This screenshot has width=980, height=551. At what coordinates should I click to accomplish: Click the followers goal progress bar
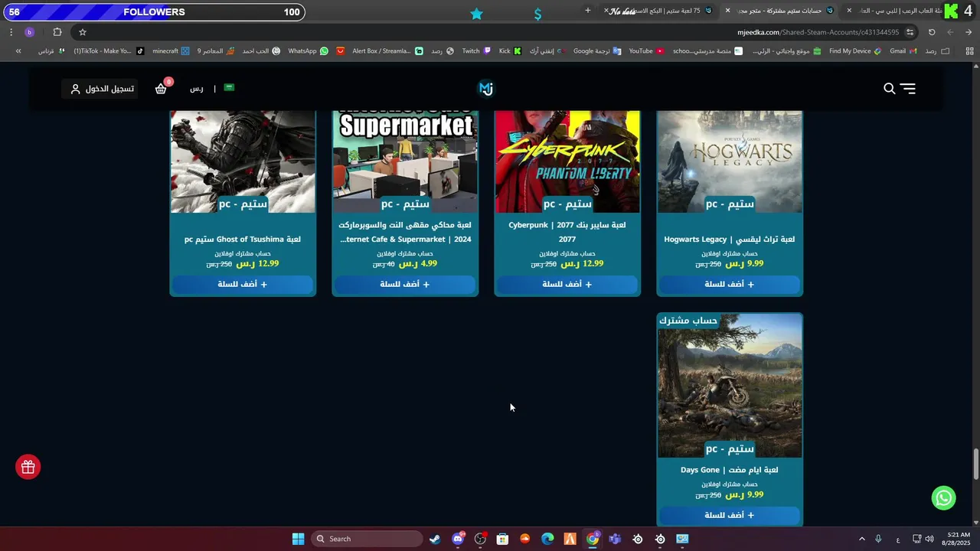click(153, 11)
